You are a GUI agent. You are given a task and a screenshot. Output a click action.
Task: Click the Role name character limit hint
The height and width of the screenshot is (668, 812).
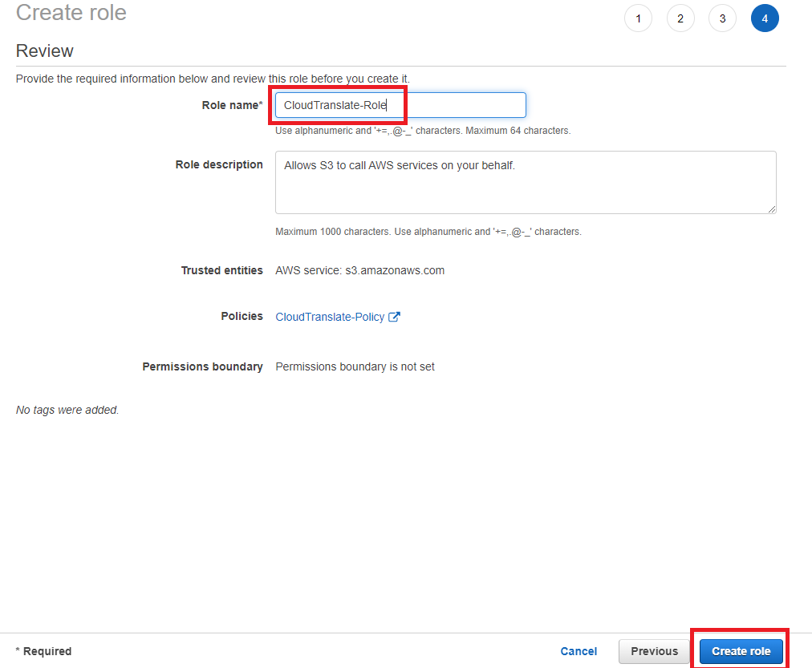pos(423,131)
